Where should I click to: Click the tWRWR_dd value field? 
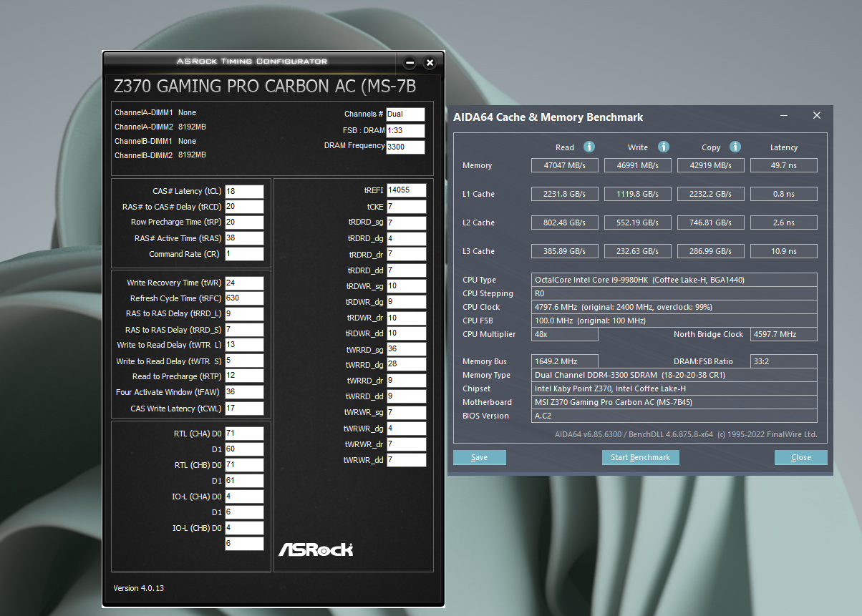406,460
